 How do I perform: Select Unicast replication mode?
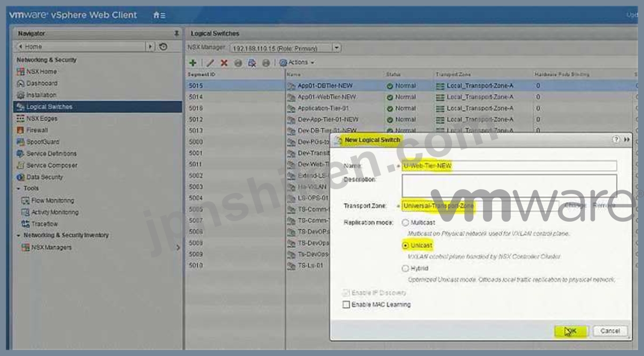[x=406, y=245]
